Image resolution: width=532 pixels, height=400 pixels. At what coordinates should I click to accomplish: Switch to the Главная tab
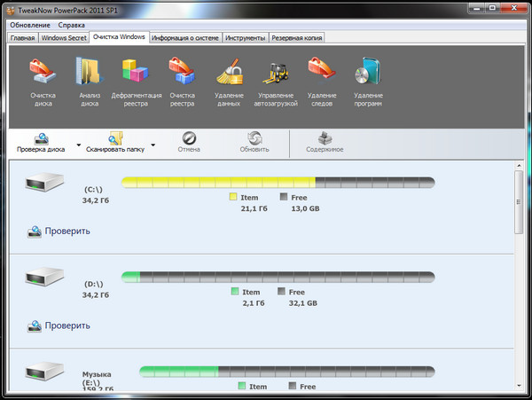(x=22, y=38)
